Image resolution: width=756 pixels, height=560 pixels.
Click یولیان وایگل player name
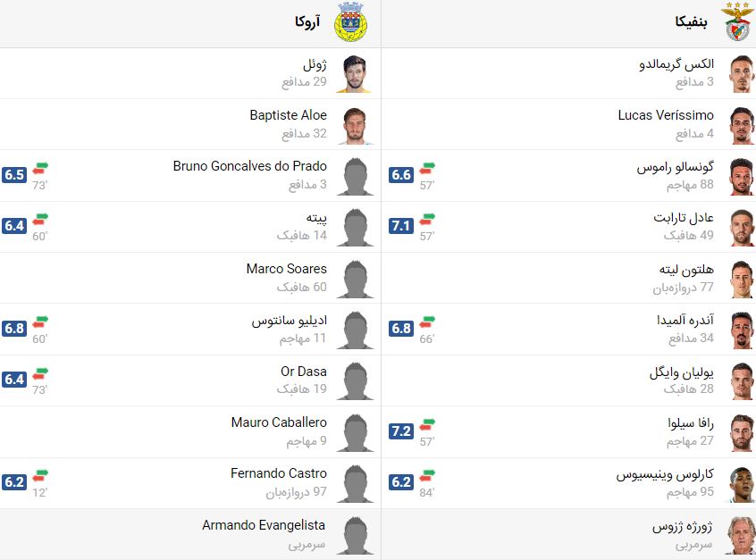tap(681, 372)
